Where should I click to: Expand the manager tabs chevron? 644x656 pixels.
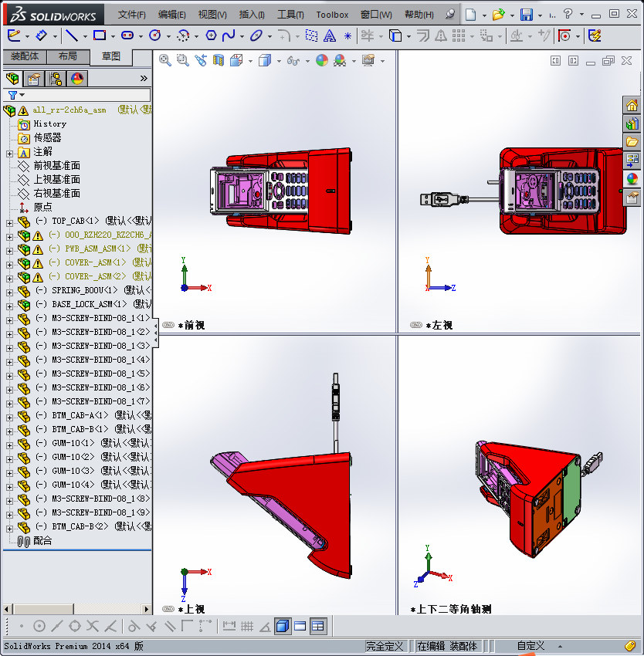144,78
